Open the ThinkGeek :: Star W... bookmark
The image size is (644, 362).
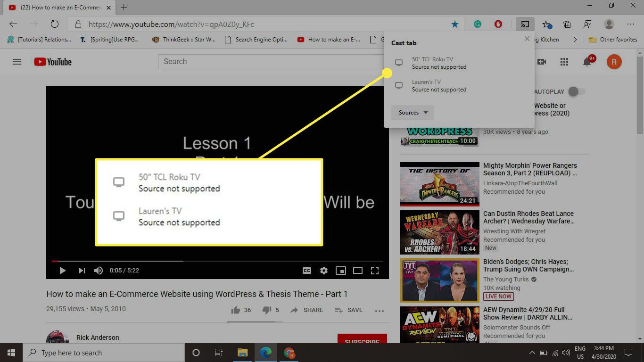pos(184,40)
